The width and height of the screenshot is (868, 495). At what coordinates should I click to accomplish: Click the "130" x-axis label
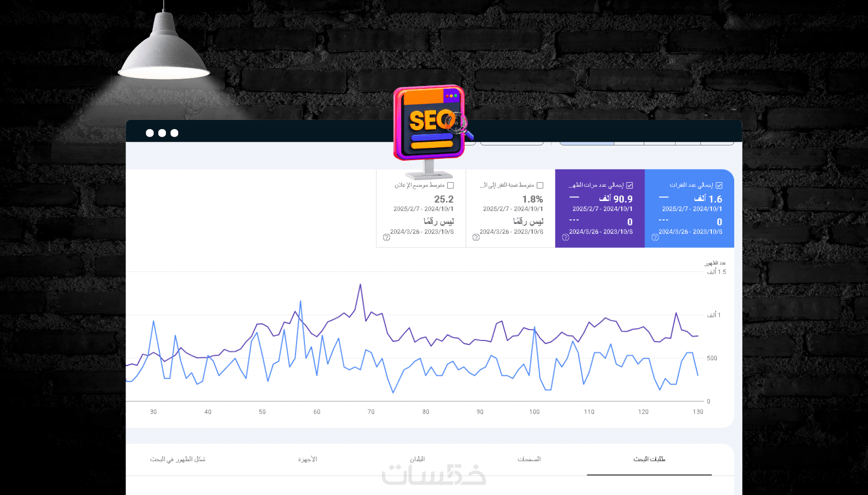(x=698, y=412)
